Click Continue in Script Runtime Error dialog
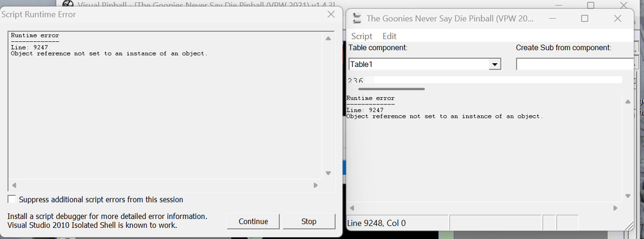 click(253, 222)
